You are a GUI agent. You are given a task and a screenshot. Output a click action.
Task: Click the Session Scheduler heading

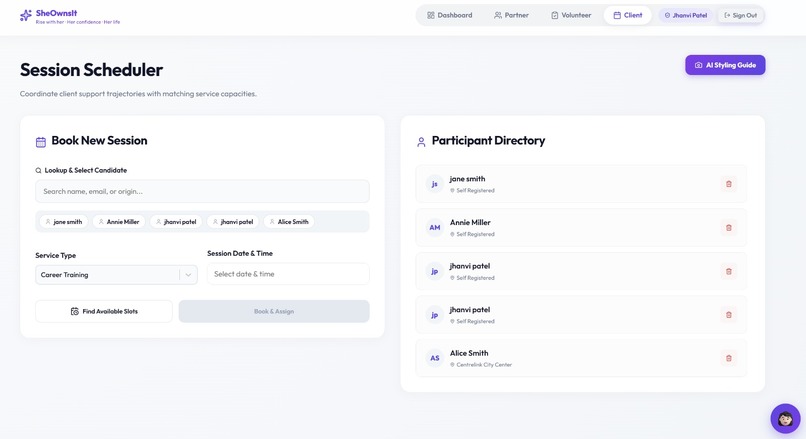(x=91, y=70)
